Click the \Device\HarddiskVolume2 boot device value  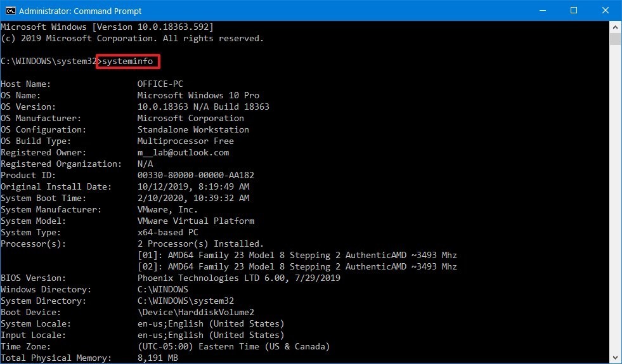point(195,312)
